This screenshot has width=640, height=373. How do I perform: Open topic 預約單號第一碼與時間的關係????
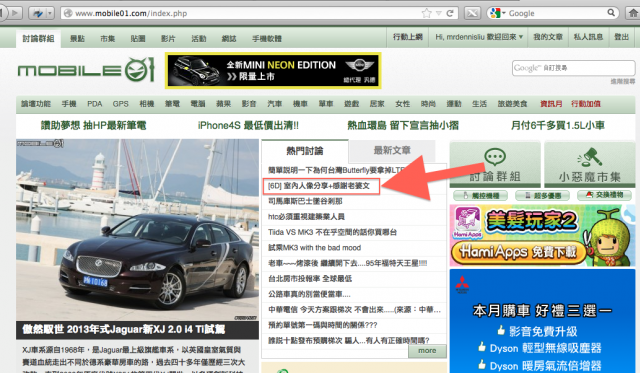[x=322, y=325]
